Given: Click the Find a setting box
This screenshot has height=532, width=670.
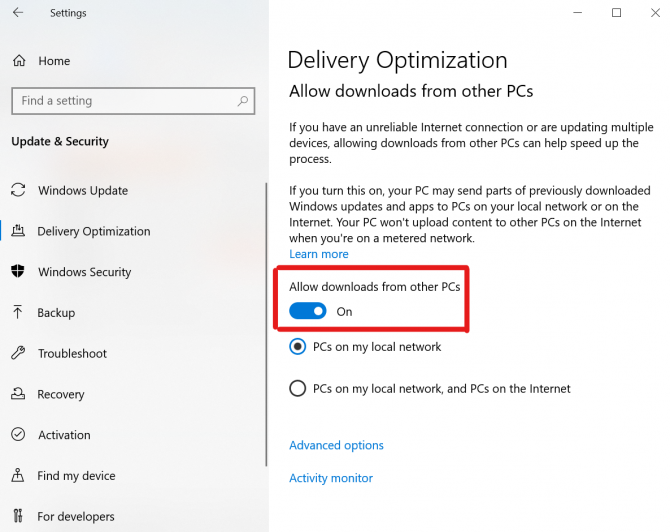Looking at the screenshot, I should [133, 101].
